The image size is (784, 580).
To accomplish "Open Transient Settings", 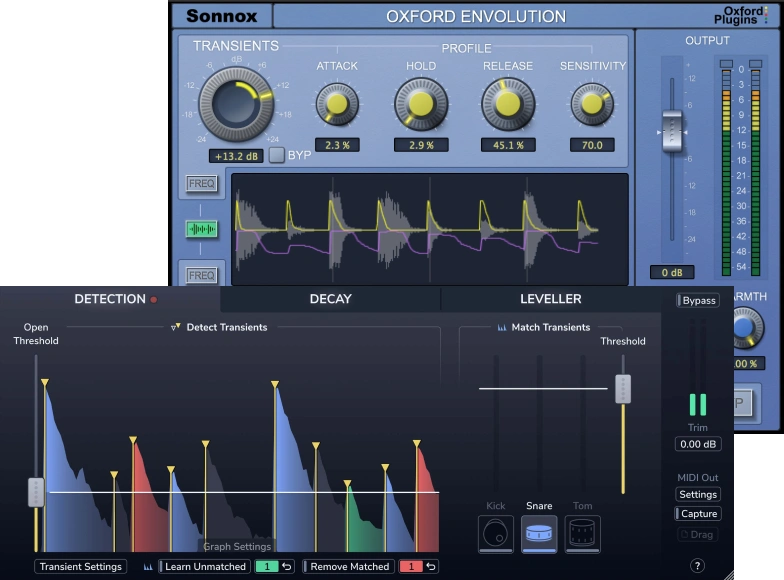I will click(81, 567).
